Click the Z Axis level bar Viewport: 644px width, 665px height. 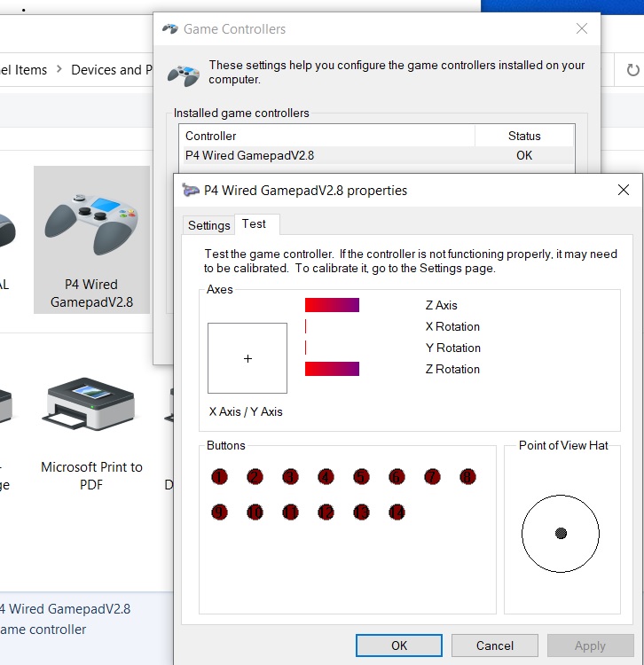point(332,305)
